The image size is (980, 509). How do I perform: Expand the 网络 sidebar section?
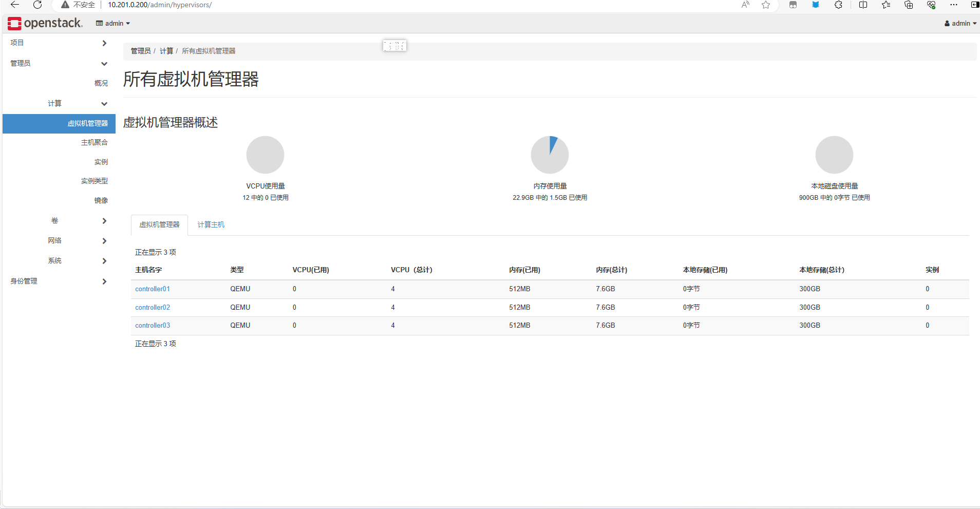pyautogui.click(x=58, y=240)
